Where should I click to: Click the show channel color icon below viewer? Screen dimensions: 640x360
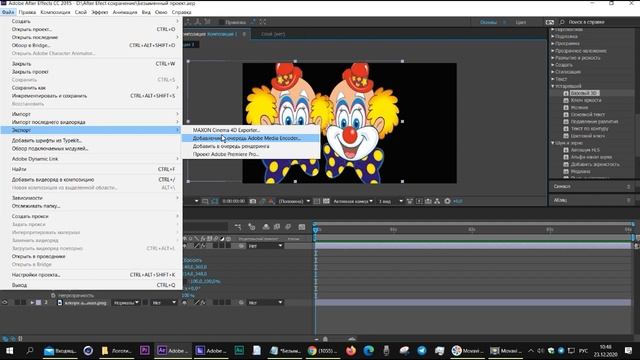[271, 201]
